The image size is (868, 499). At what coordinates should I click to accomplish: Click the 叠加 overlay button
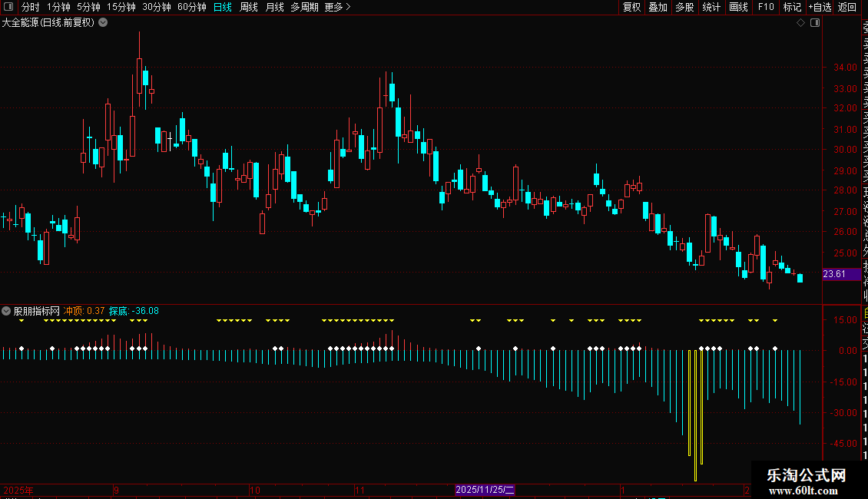658,7
